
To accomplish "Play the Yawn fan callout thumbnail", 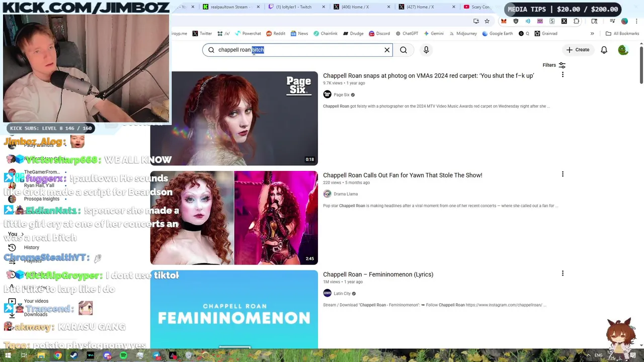I will tap(234, 218).
